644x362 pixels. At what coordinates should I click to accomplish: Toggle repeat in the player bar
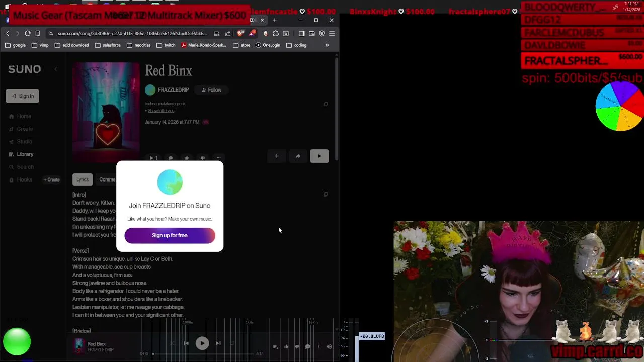(232, 343)
